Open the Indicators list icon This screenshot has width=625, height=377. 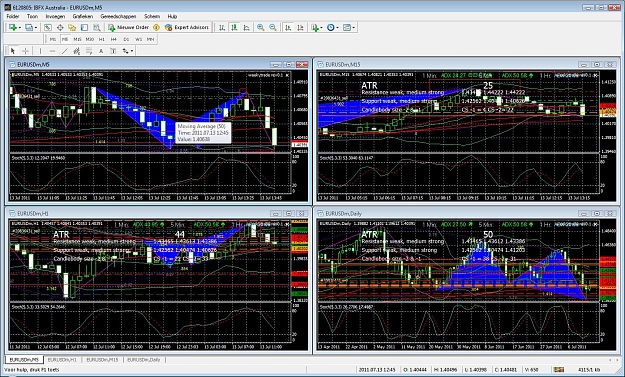pos(315,27)
